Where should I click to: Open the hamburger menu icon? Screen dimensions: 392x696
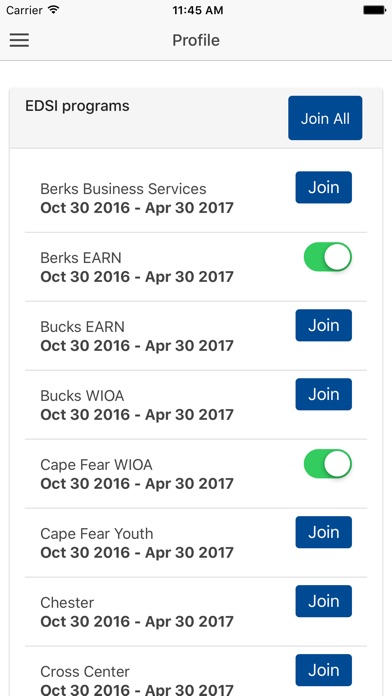coord(20,40)
